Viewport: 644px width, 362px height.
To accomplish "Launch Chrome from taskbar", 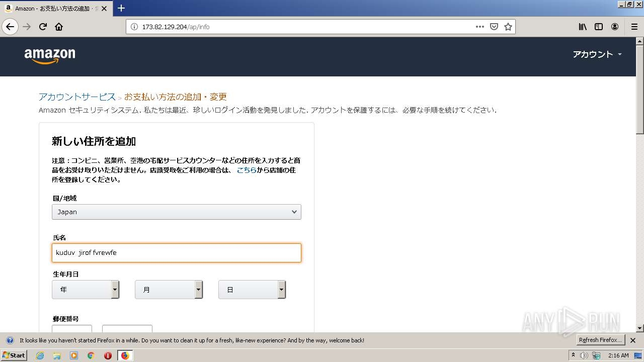I will [91, 355].
